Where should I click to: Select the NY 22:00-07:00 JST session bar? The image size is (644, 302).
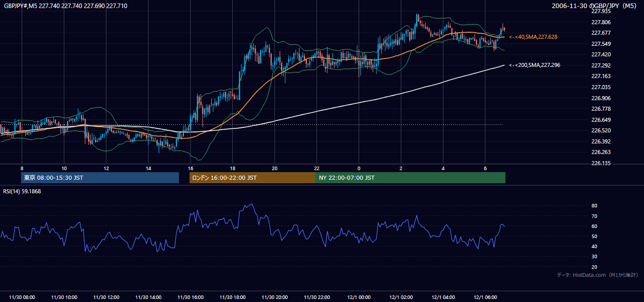click(411, 178)
